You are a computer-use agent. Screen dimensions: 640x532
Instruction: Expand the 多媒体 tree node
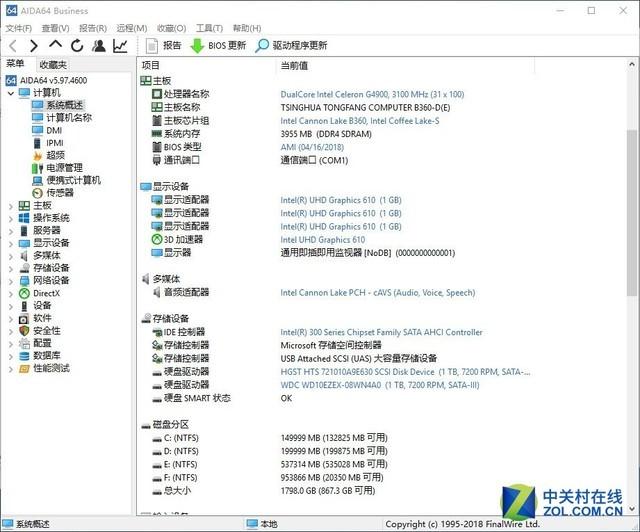(11, 257)
